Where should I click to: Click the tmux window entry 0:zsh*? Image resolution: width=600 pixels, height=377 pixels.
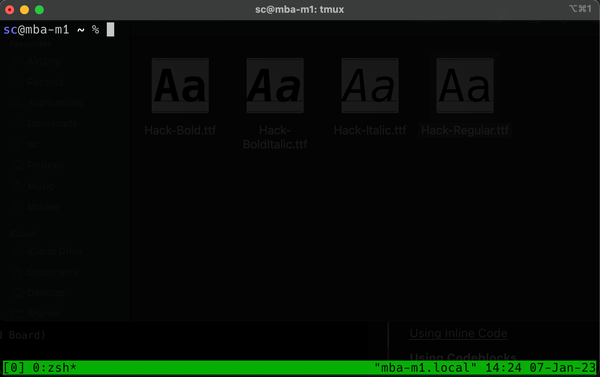point(54,368)
